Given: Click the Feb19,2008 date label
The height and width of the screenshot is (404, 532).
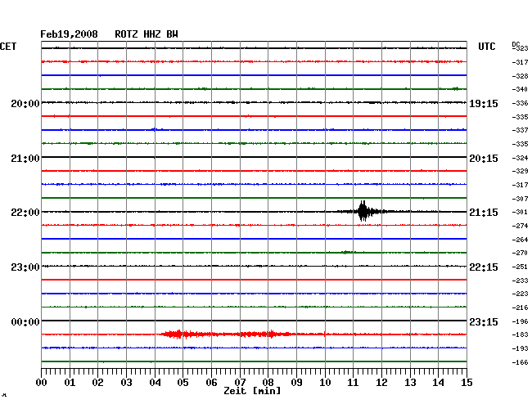Looking at the screenshot, I should pos(69,34).
